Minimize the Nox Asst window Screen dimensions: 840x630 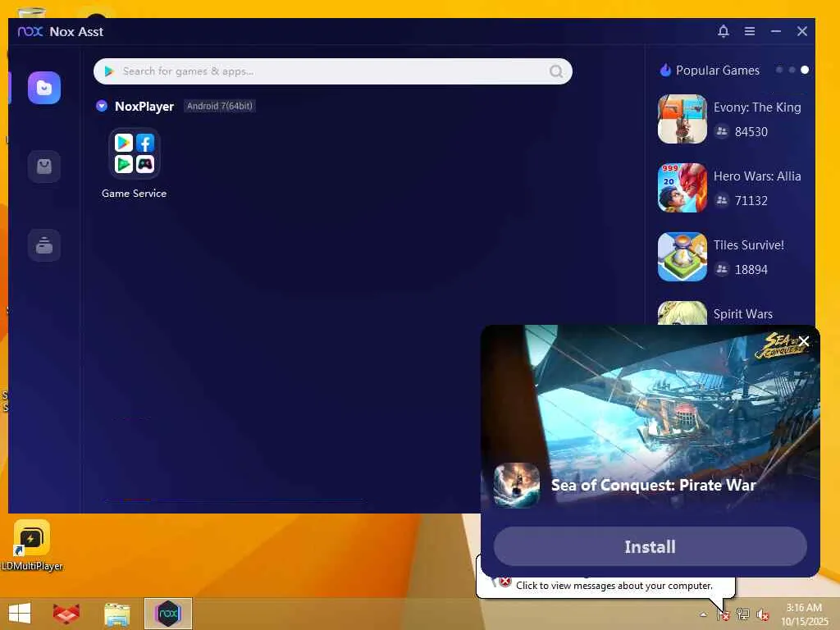pyautogui.click(x=776, y=32)
